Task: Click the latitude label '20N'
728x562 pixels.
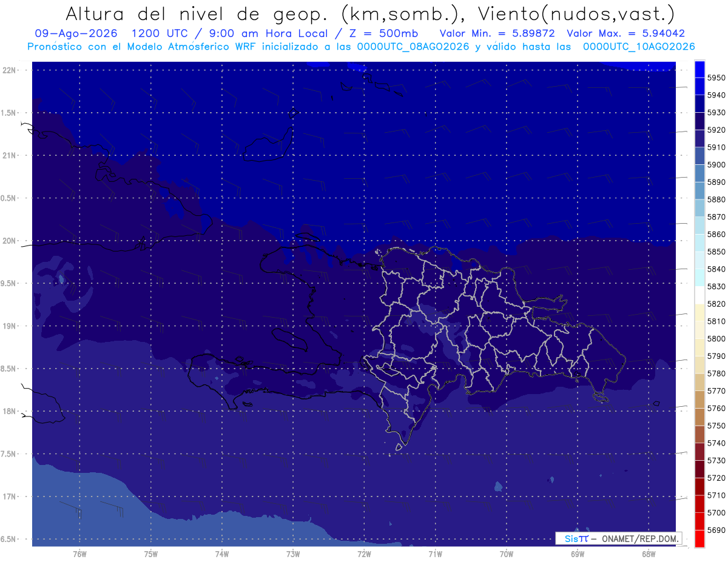Action: [x=10, y=241]
